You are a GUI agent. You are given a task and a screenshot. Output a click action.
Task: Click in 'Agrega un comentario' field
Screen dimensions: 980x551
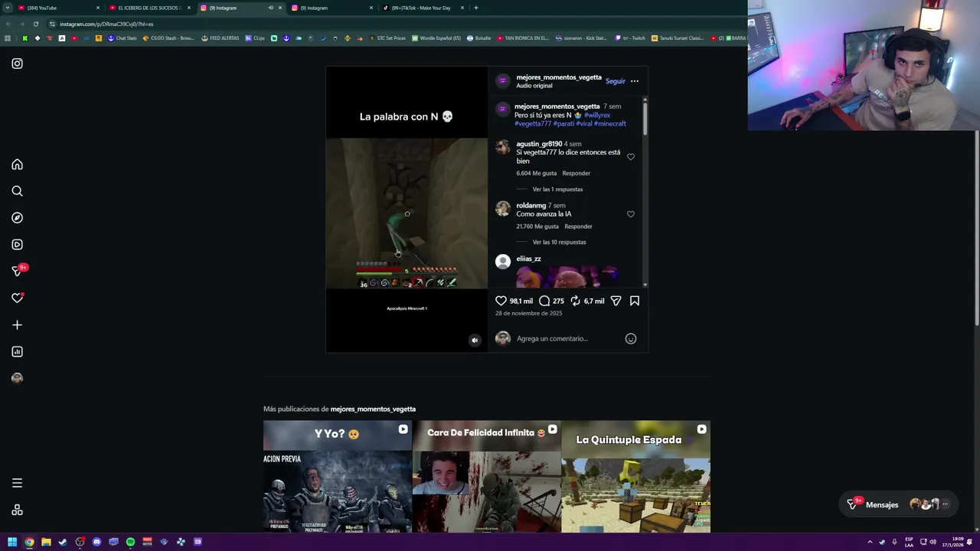click(x=567, y=338)
